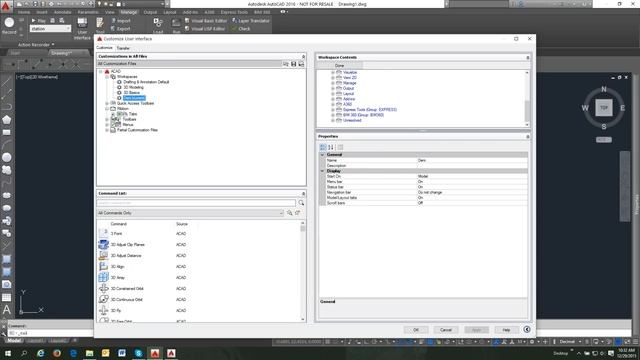Click the Menu bar On value in Properties

click(472, 182)
